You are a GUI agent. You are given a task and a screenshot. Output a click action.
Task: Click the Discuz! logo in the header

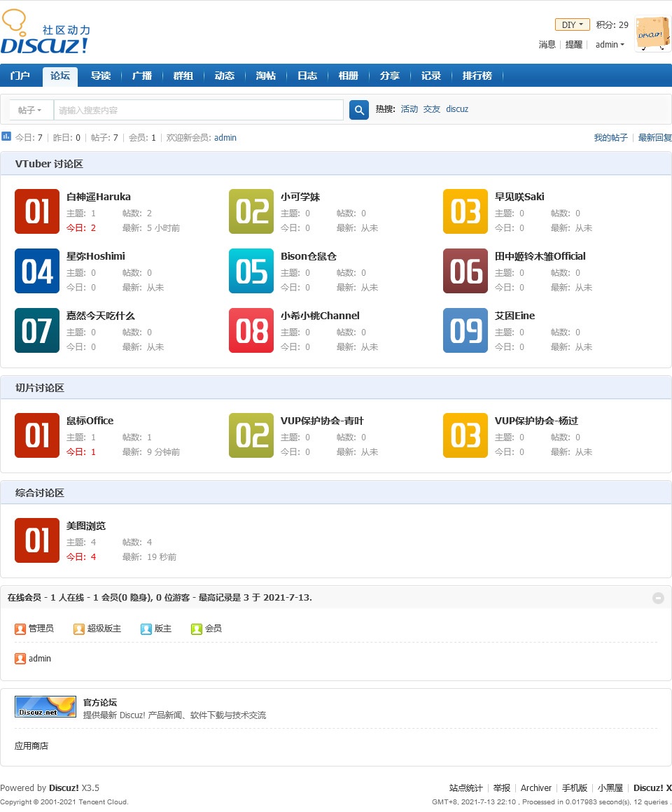tap(45, 32)
